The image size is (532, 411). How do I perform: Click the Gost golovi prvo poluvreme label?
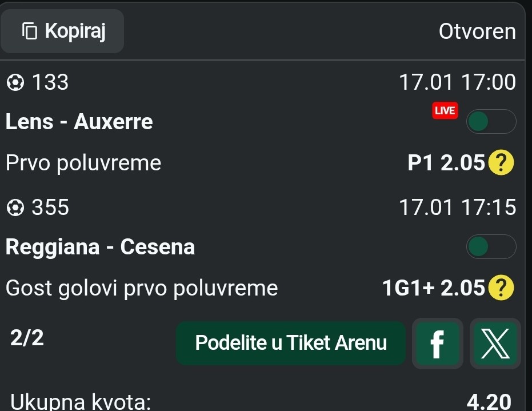(x=142, y=289)
